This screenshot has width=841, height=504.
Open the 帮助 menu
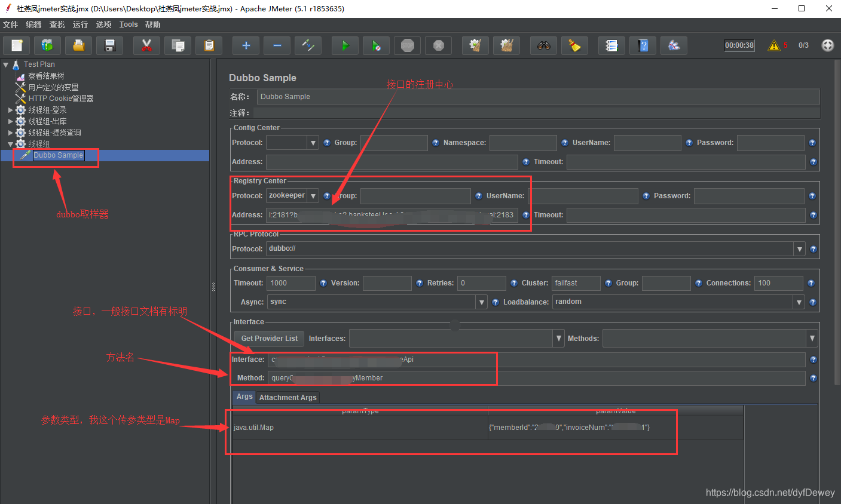coord(153,24)
